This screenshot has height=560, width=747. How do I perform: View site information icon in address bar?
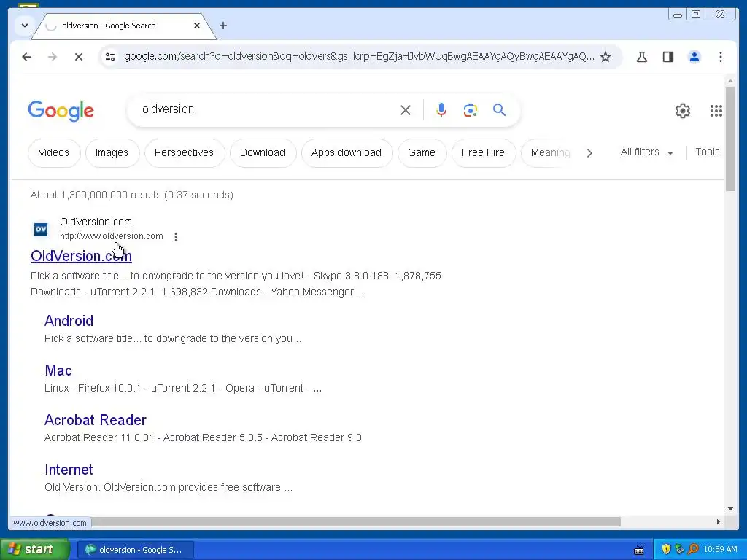[110, 57]
